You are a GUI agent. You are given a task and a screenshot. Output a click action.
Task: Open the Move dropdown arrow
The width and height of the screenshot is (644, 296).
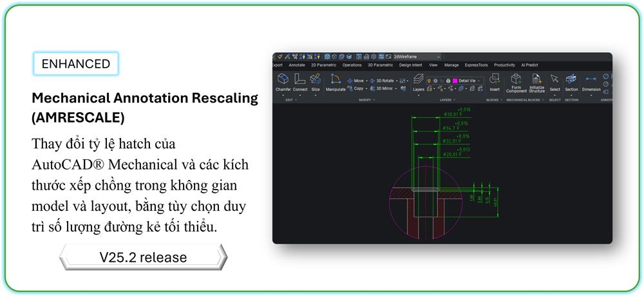tap(366, 81)
